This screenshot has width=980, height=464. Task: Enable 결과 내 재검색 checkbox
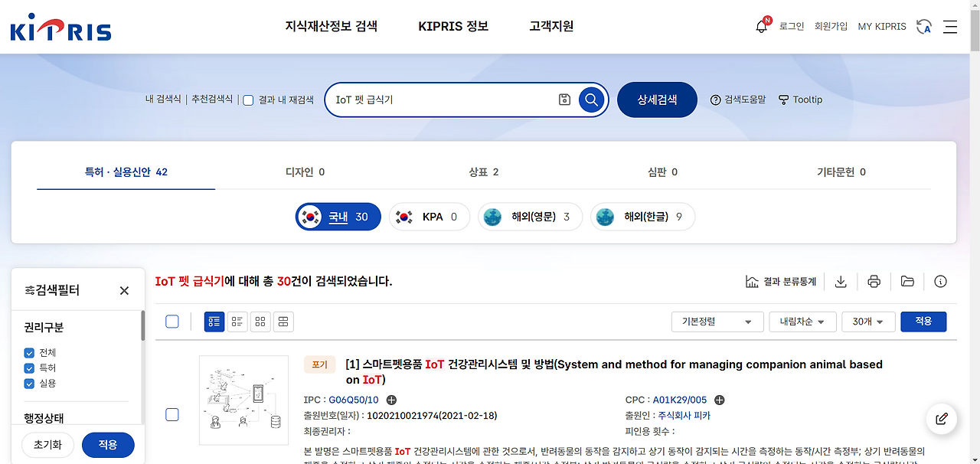pyautogui.click(x=247, y=100)
